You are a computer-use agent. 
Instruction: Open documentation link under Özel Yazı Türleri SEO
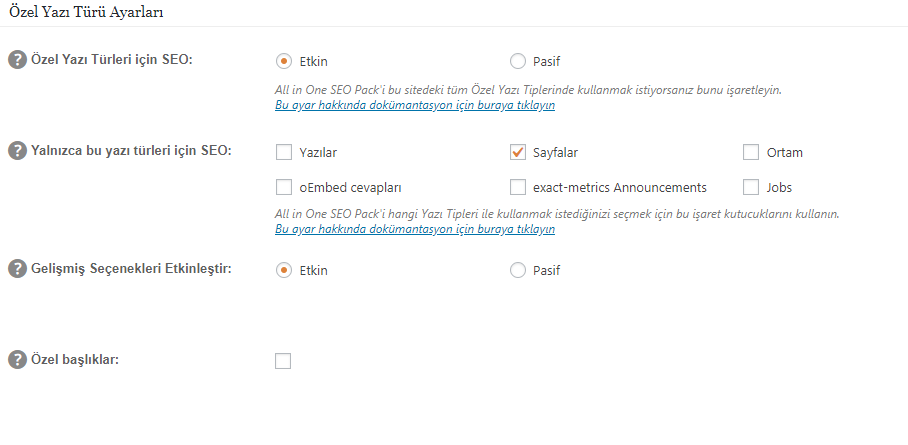(415, 105)
